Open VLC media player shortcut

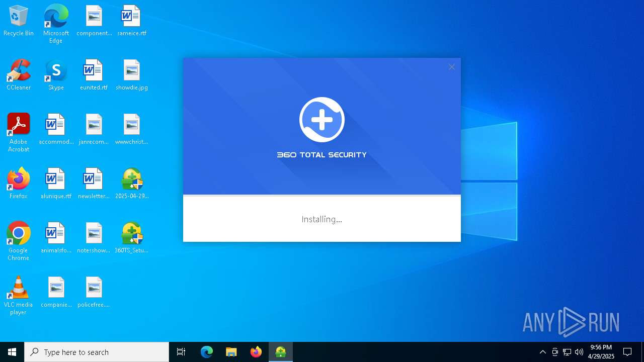point(19,296)
